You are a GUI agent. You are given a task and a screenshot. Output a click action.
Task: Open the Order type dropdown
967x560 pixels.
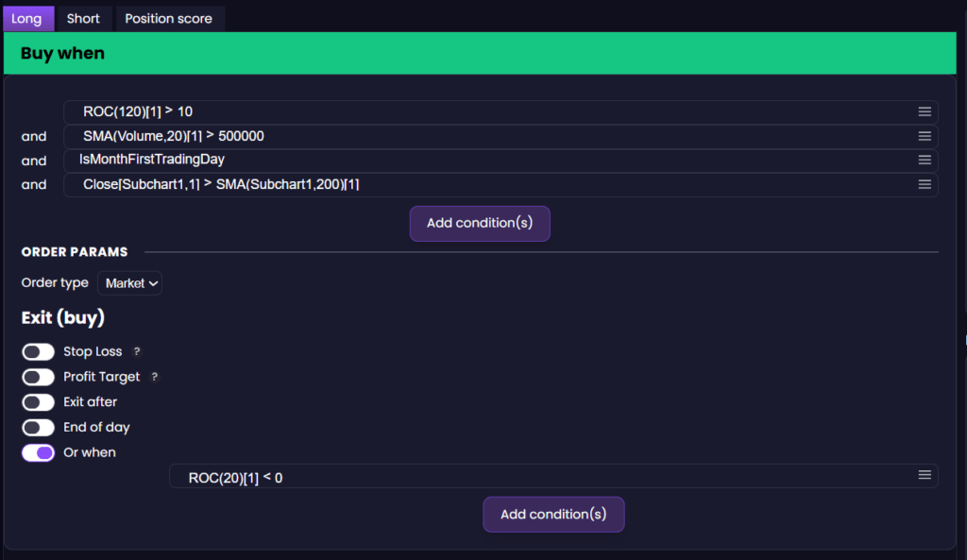pos(129,282)
